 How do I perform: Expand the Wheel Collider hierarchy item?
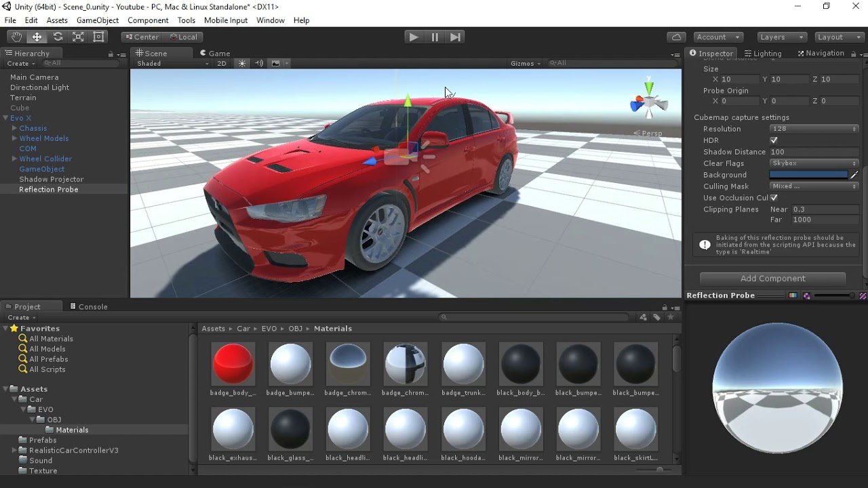click(x=14, y=159)
